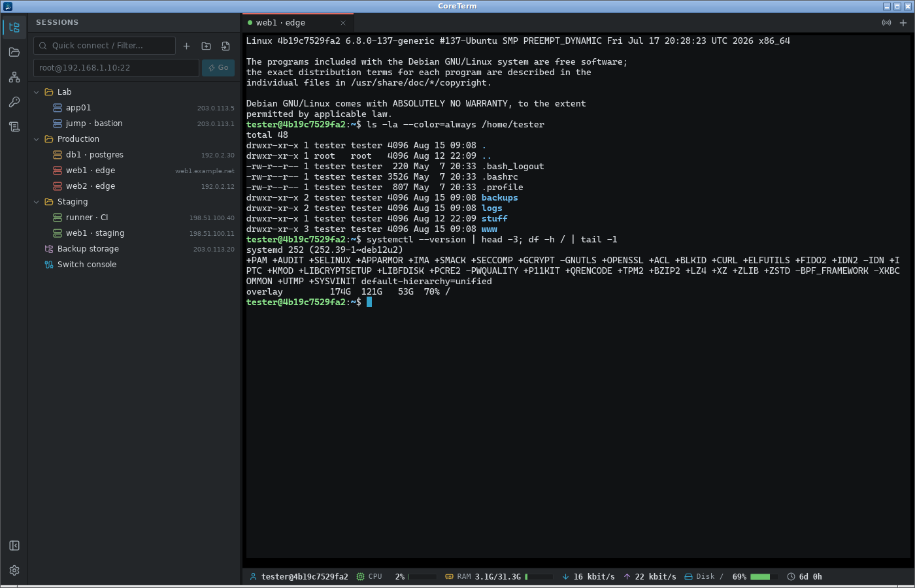Open the Switch console session
The image size is (915, 588).
pos(134,265)
